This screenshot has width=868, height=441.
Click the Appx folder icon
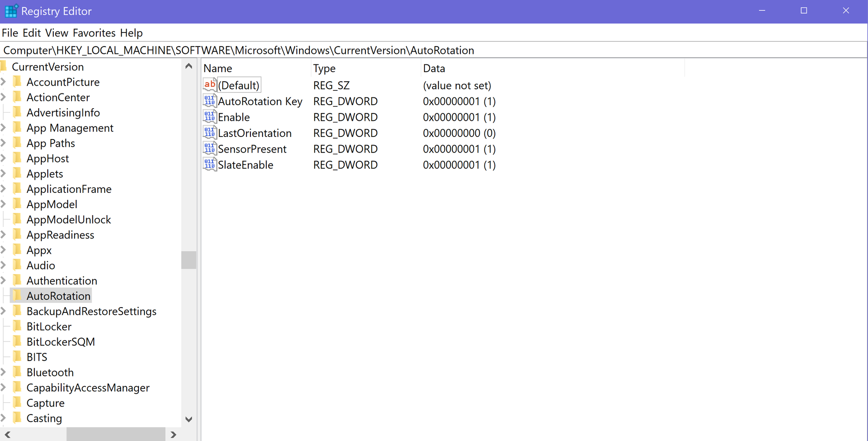(17, 250)
